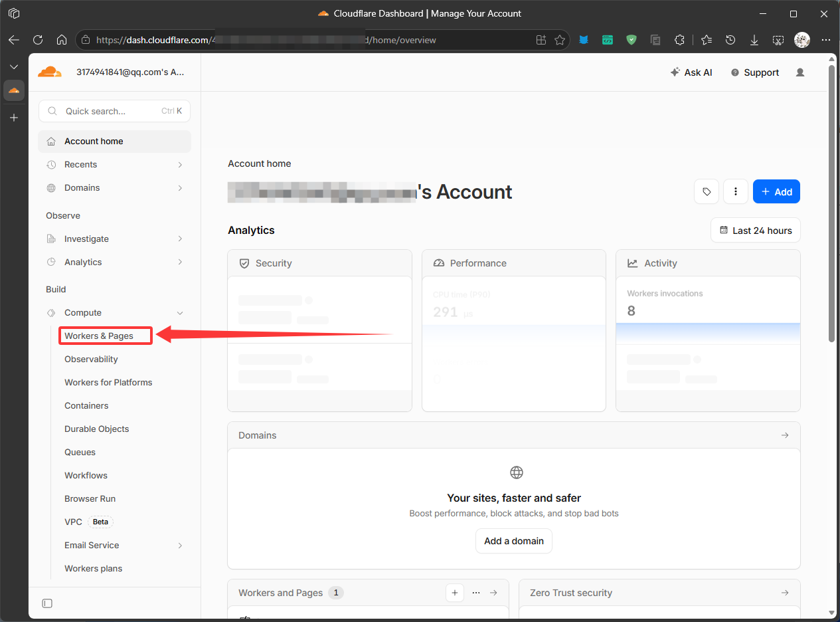Open VPC Beta page
Image resolution: width=840 pixels, height=622 pixels.
click(88, 522)
